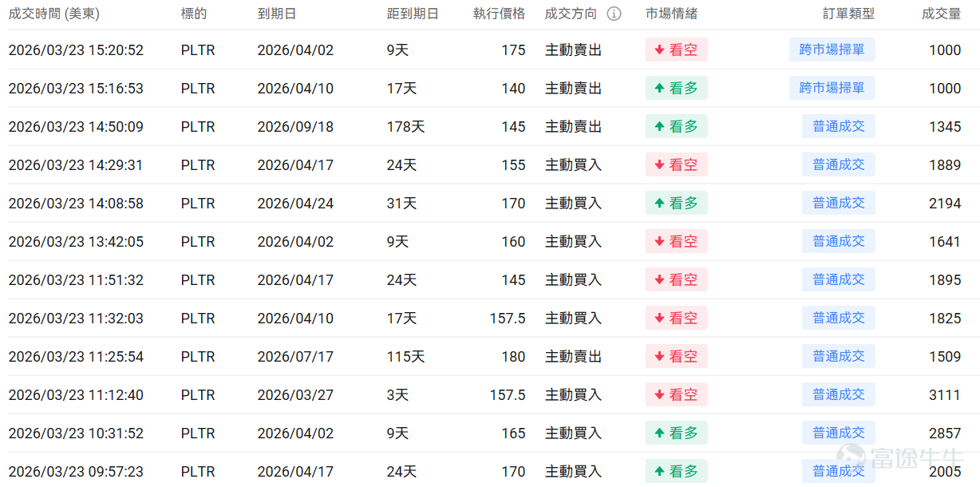Click strike price 180
980x487 pixels.
[x=513, y=357]
